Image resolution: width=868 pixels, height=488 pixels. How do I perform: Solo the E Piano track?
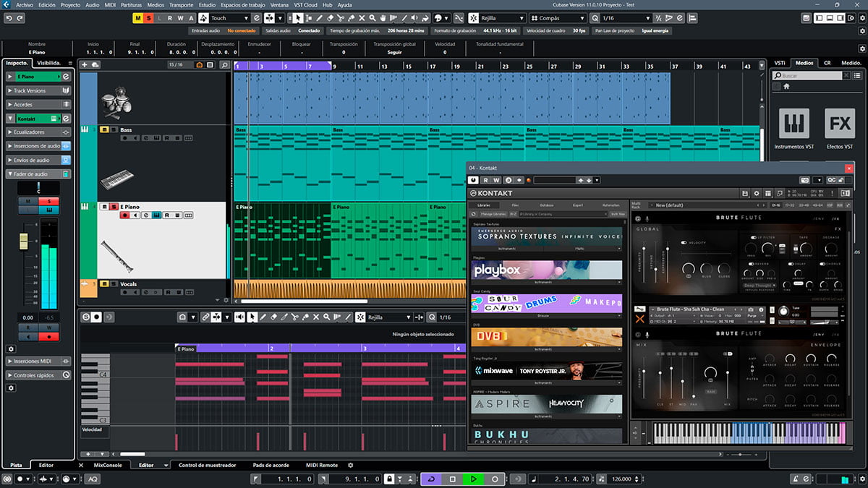tap(114, 207)
